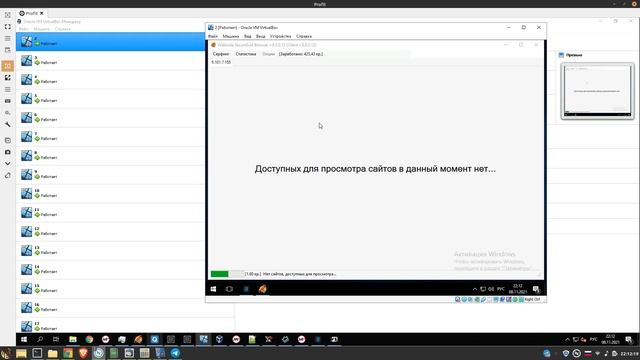Click the Right Ctrl host key label
The image size is (640, 360).
[x=532, y=299]
